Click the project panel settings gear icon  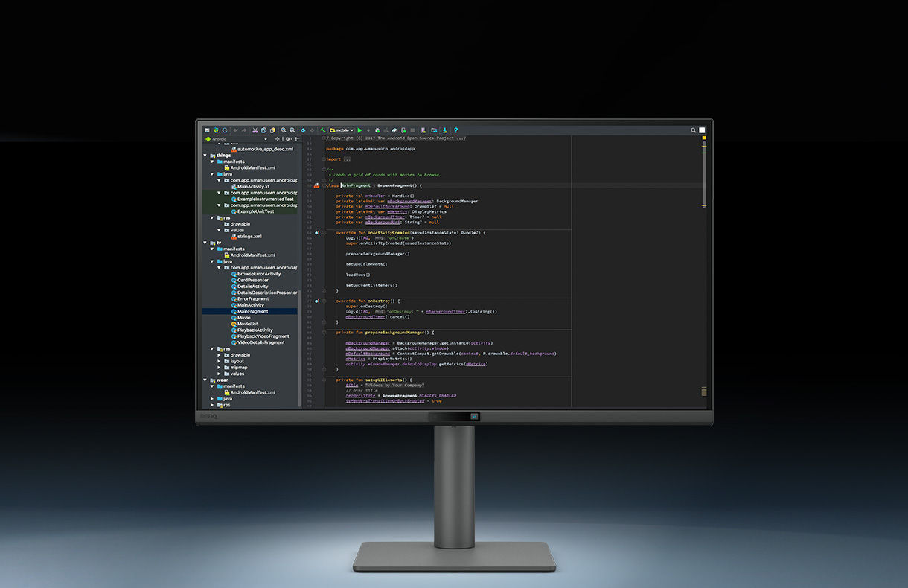click(x=287, y=139)
